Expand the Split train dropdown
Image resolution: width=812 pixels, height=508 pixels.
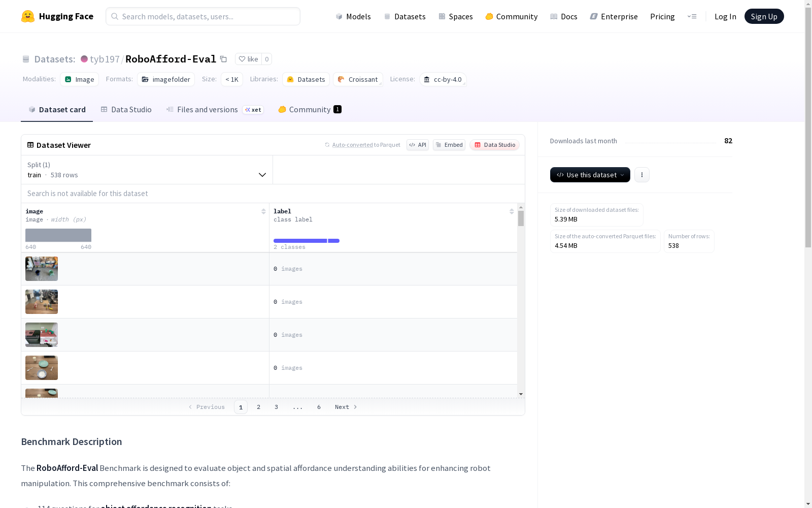[147, 170]
